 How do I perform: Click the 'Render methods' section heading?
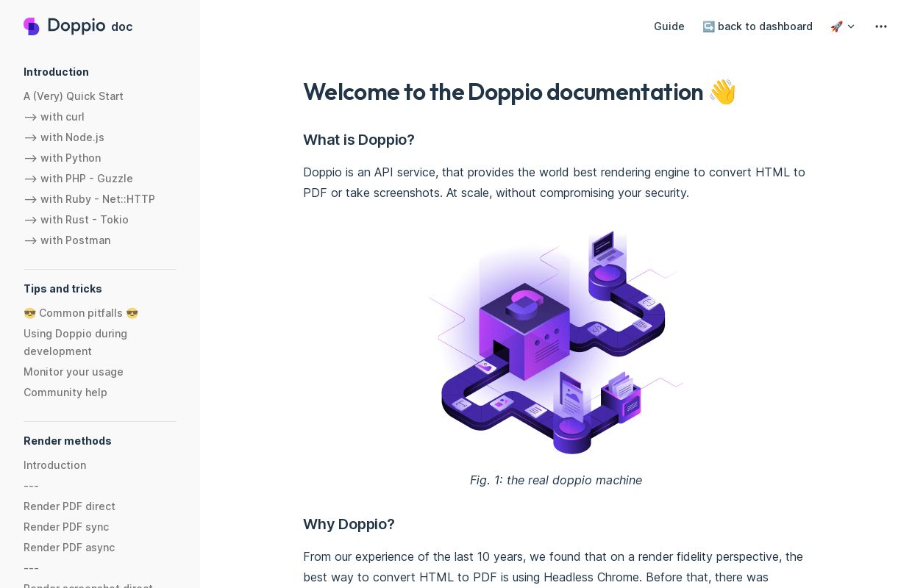click(68, 441)
